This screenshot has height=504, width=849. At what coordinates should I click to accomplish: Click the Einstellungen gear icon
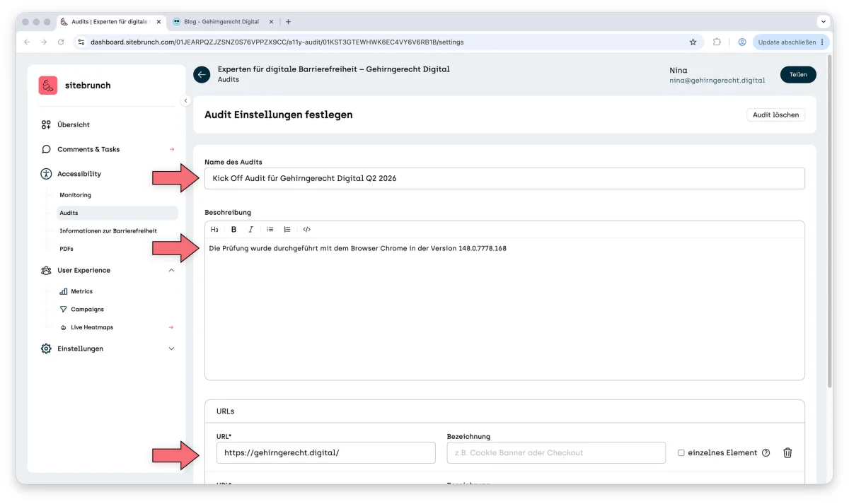pyautogui.click(x=46, y=348)
